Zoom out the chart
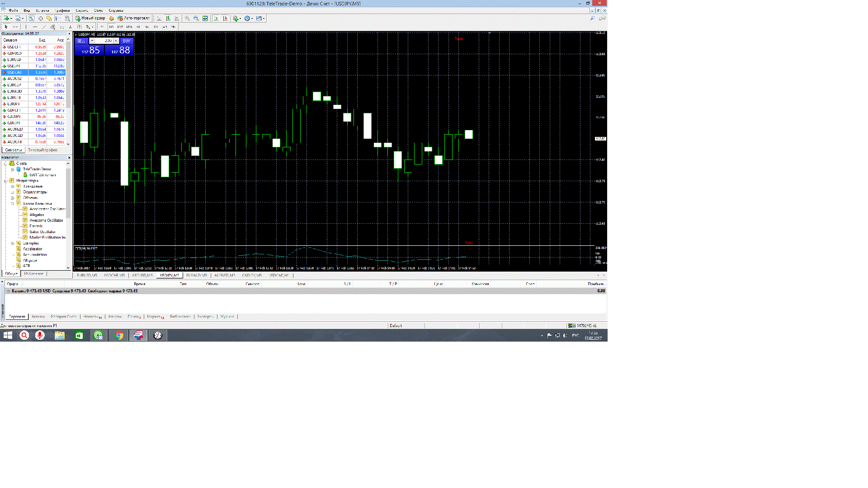Screen dimensions: 868x488 (196, 19)
